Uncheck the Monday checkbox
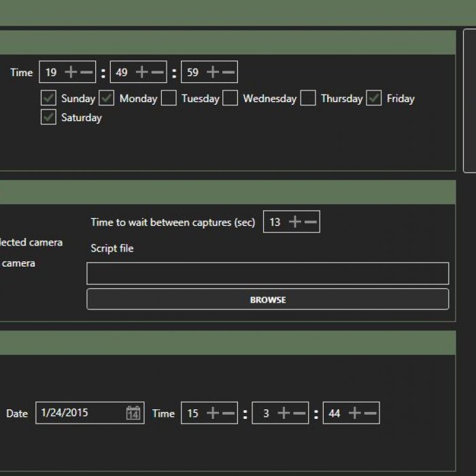 click(x=107, y=98)
